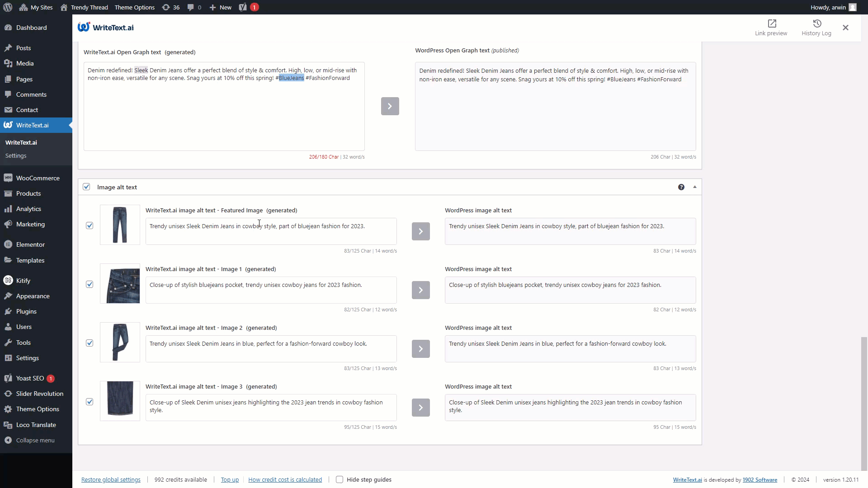The image size is (868, 488).
Task: Open the Top up credits page
Action: 230,479
